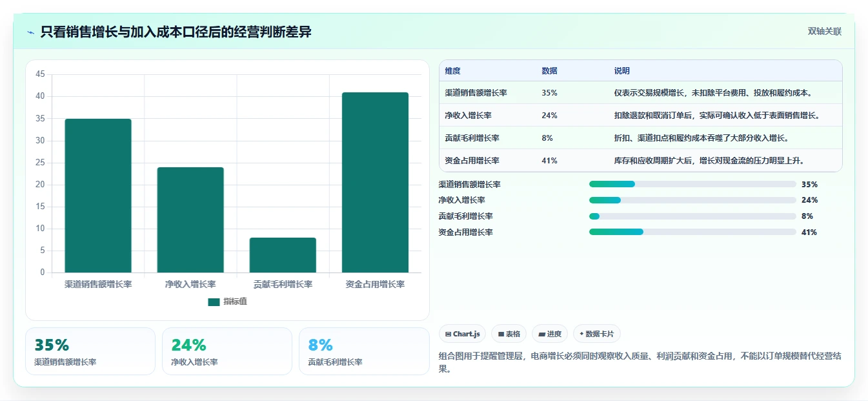Open the 35% 渠道销售额增长率 data card
868x401 pixels.
coord(90,351)
